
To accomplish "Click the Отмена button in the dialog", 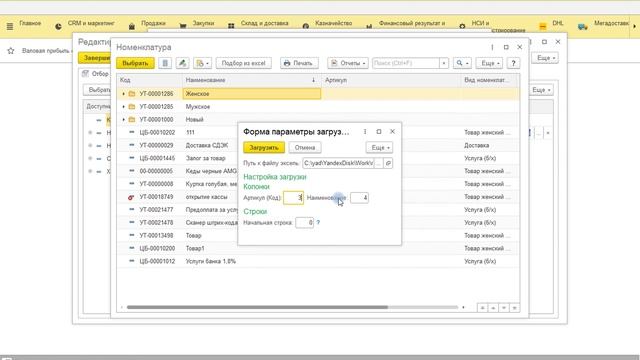I will pos(305,147).
